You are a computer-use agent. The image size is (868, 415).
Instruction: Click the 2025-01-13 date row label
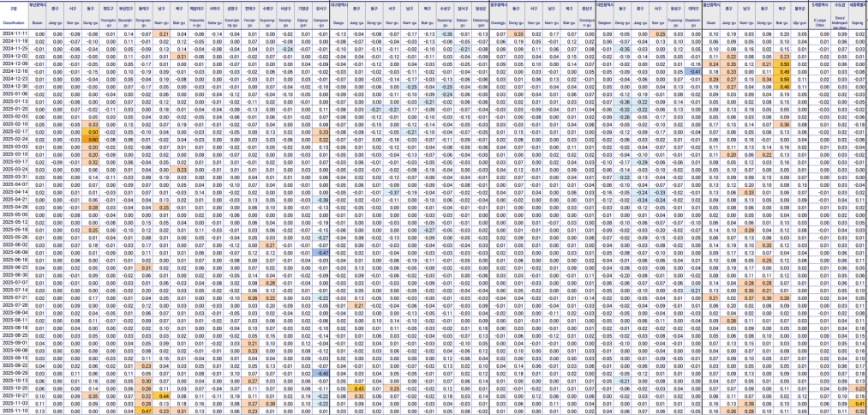[15, 100]
